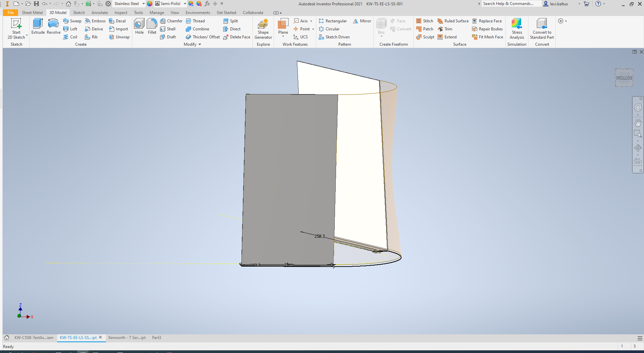Click Convert to Standard Part
The width and height of the screenshot is (644, 353).
542,29
